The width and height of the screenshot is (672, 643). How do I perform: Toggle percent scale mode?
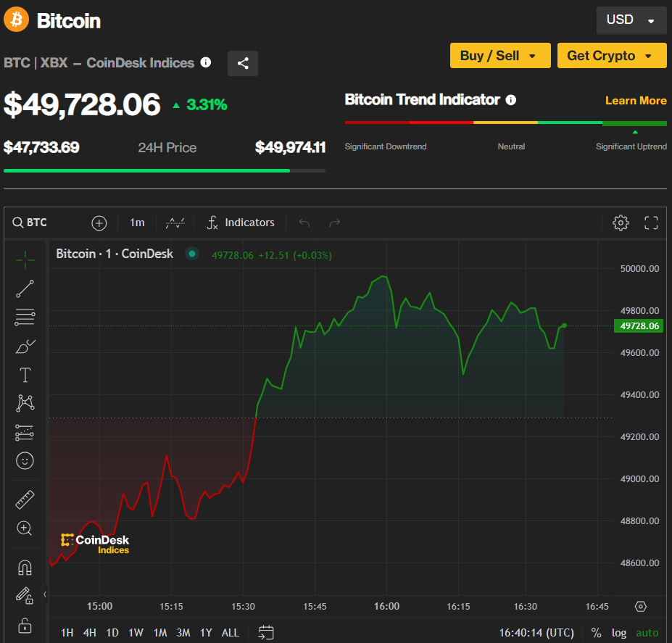click(x=596, y=633)
